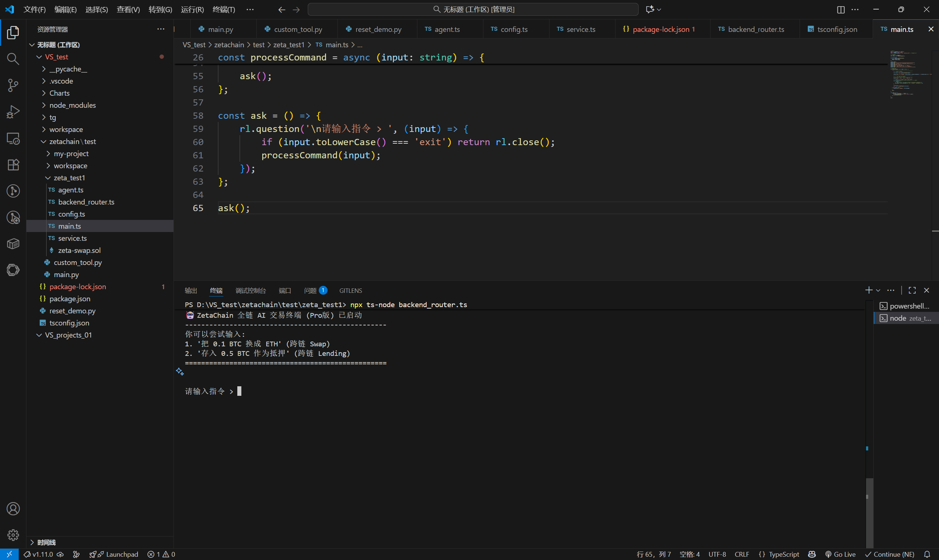Screen dimensions: 939x560
Task: Click the editor minimap
Action: click(x=910, y=74)
